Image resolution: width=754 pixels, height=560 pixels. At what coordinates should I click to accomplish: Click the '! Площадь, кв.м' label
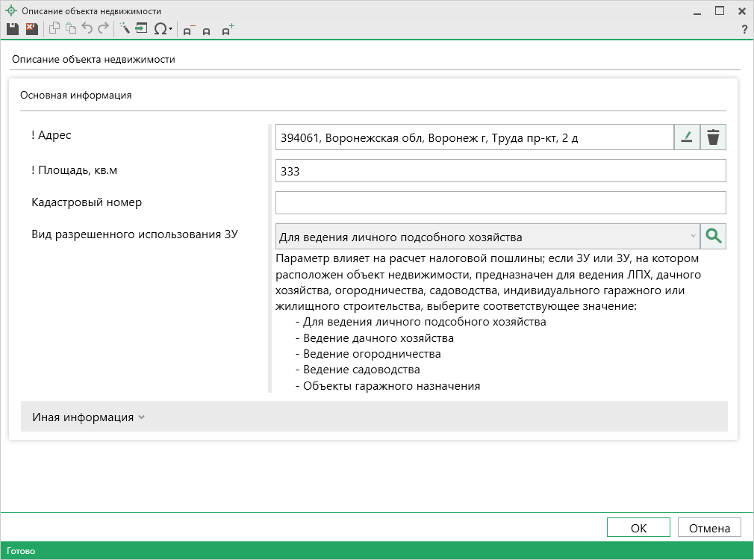75,170
